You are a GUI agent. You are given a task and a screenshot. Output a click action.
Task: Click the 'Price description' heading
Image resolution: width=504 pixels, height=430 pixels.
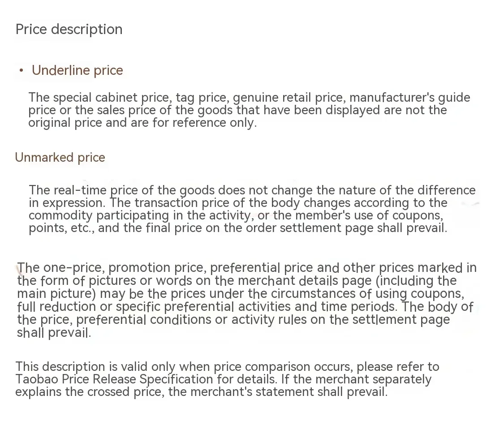(69, 29)
